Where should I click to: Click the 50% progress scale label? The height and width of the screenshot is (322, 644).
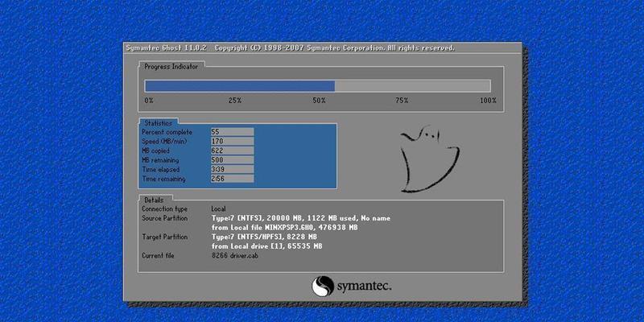tap(319, 101)
